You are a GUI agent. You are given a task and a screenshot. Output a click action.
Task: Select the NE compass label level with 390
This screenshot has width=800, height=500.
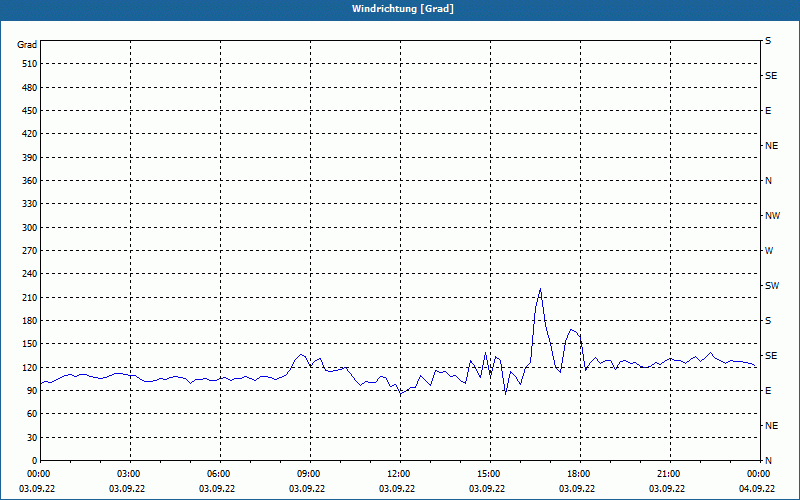tap(771, 146)
